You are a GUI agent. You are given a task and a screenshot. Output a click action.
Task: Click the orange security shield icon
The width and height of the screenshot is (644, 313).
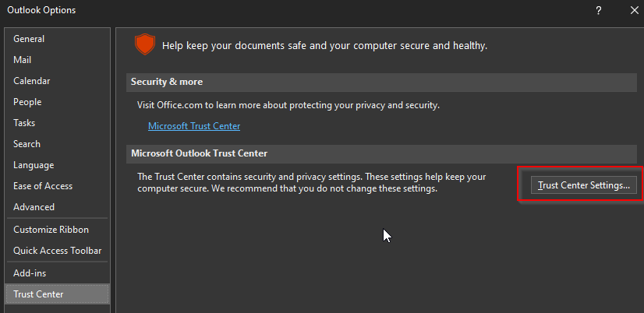point(145,44)
